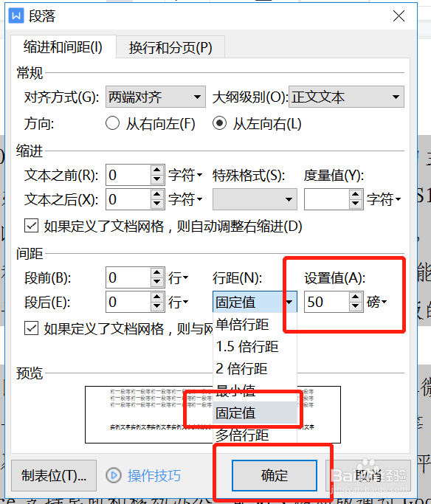This screenshot has width=431, height=504.
Task: Choose 2 倍行距 from line spacing list
Action: (255, 369)
